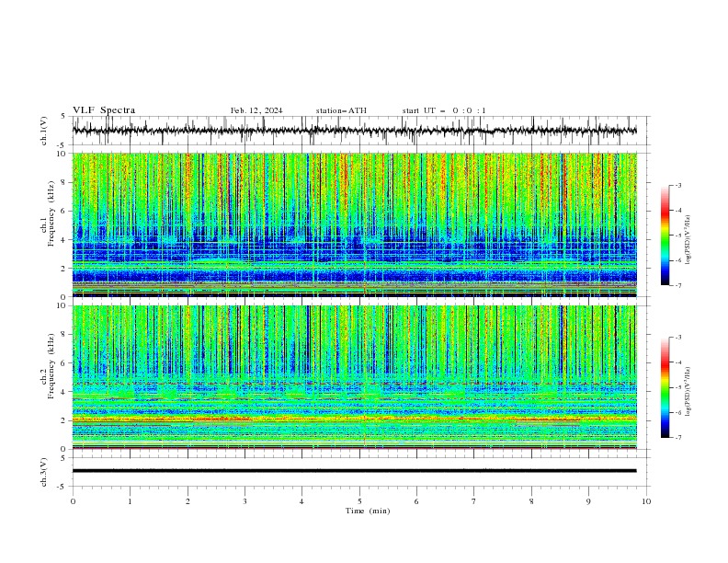
Task: Click time axis tick label '2'
Action: pyautogui.click(x=188, y=501)
